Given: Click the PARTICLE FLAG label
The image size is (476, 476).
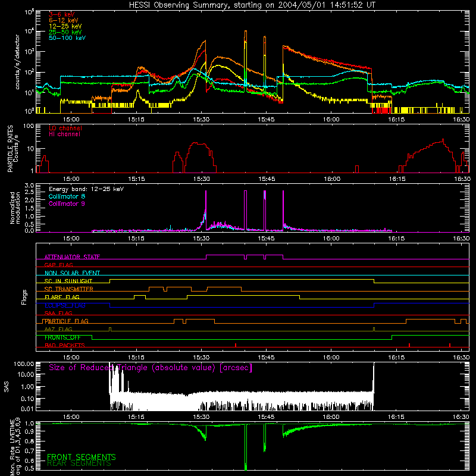Looking at the screenshot, I should (67, 321).
